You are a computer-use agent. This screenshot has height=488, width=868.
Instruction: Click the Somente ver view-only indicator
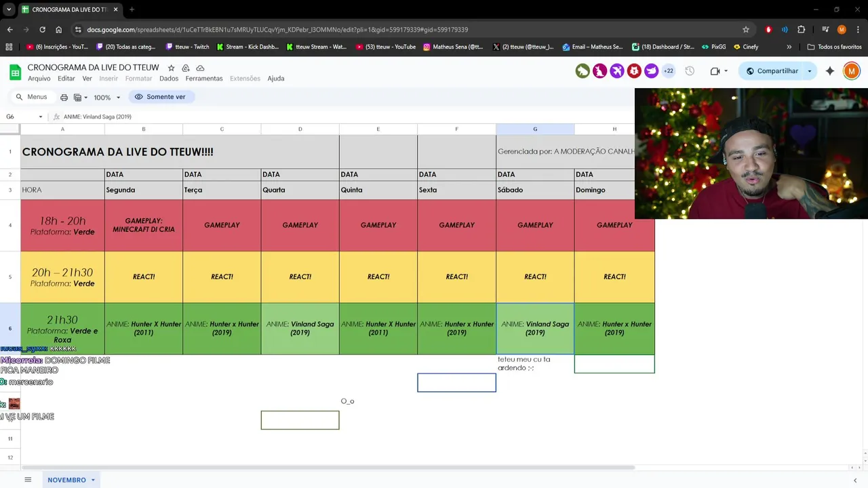160,97
